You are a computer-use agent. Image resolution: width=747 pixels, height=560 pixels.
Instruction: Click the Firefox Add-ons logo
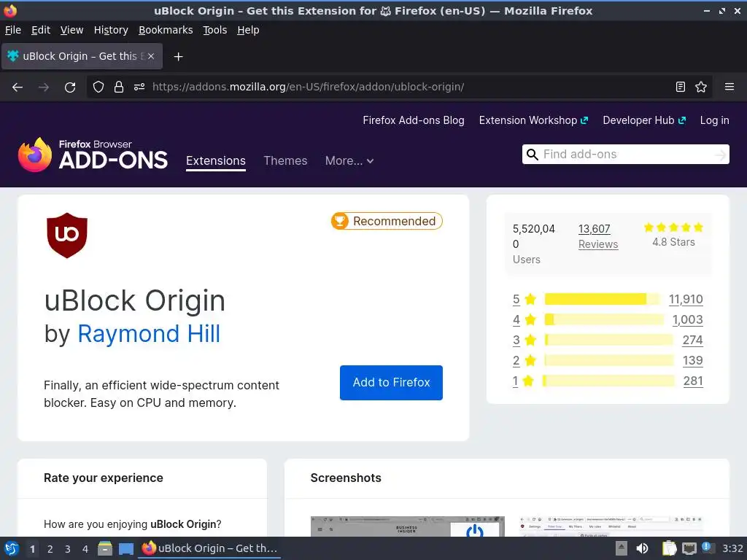(x=93, y=155)
